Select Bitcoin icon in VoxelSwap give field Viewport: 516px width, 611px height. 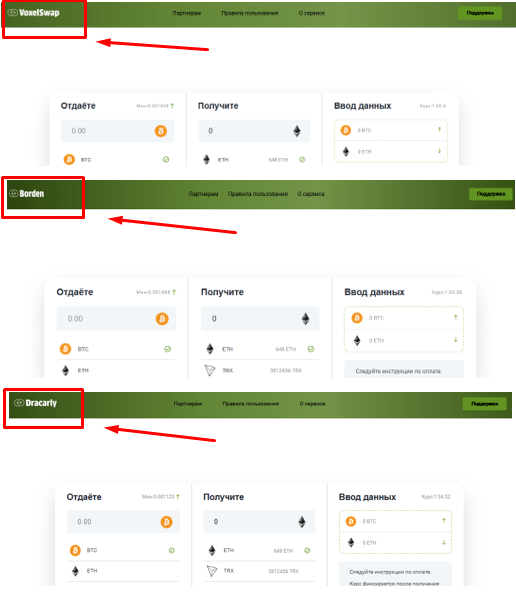pyautogui.click(x=161, y=131)
